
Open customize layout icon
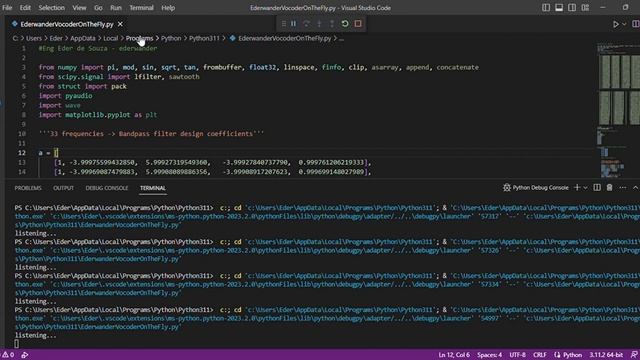(585, 8)
